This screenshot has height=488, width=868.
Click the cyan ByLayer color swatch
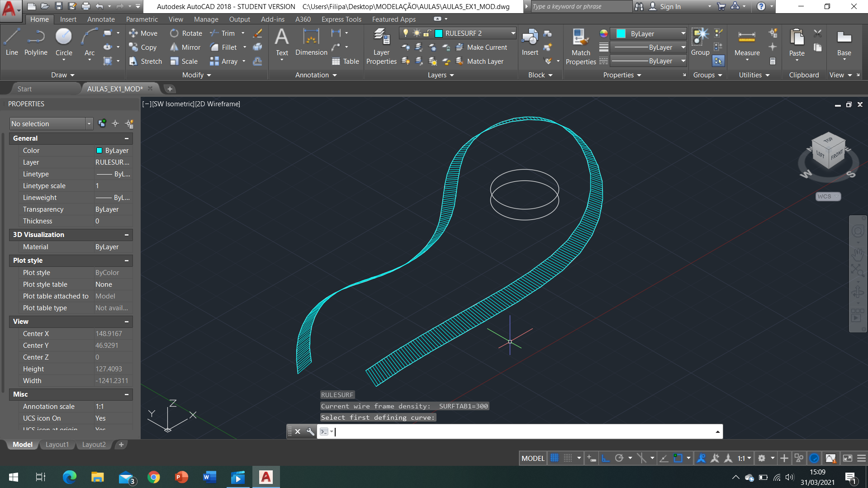621,34
